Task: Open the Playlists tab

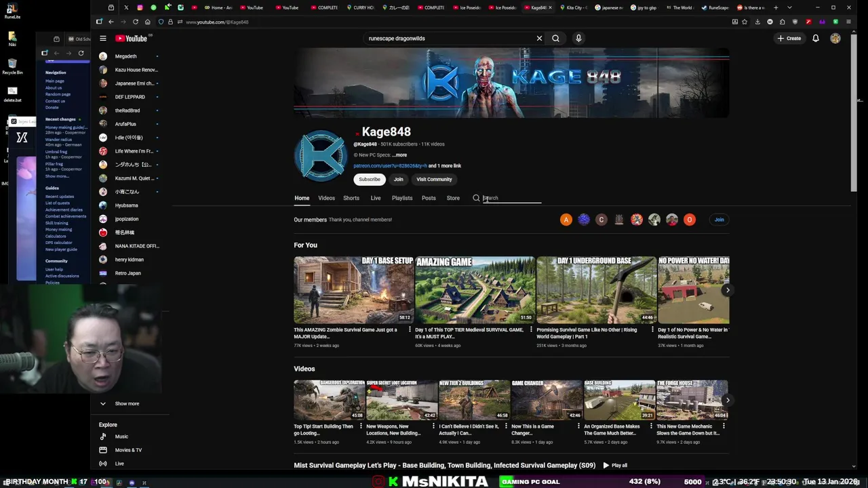Action: [x=402, y=198]
